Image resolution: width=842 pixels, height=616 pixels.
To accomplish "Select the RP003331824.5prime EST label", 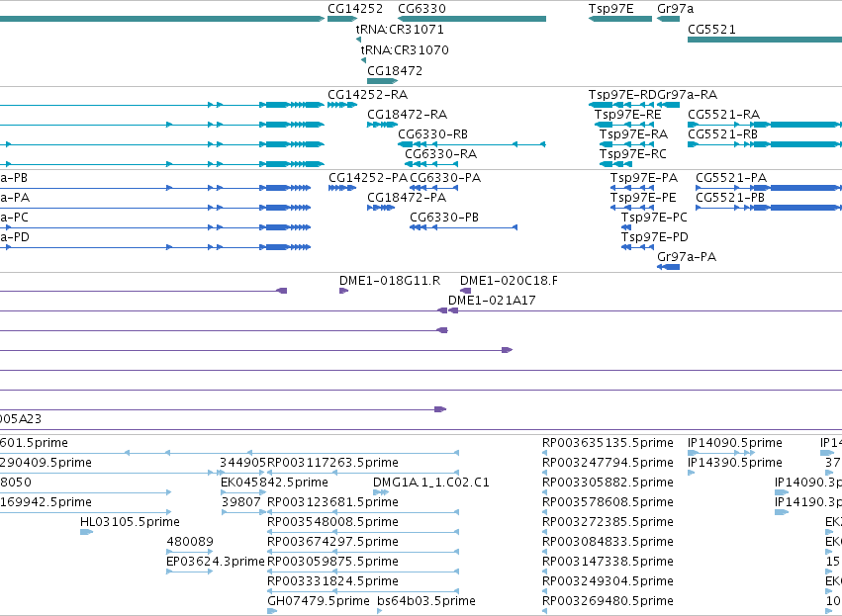I will (332, 582).
